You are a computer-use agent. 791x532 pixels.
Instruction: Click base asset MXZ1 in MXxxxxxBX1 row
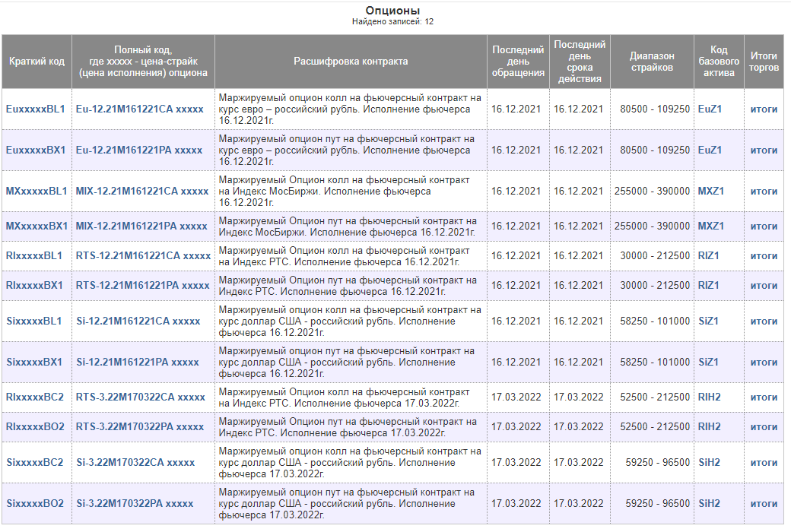click(x=710, y=226)
